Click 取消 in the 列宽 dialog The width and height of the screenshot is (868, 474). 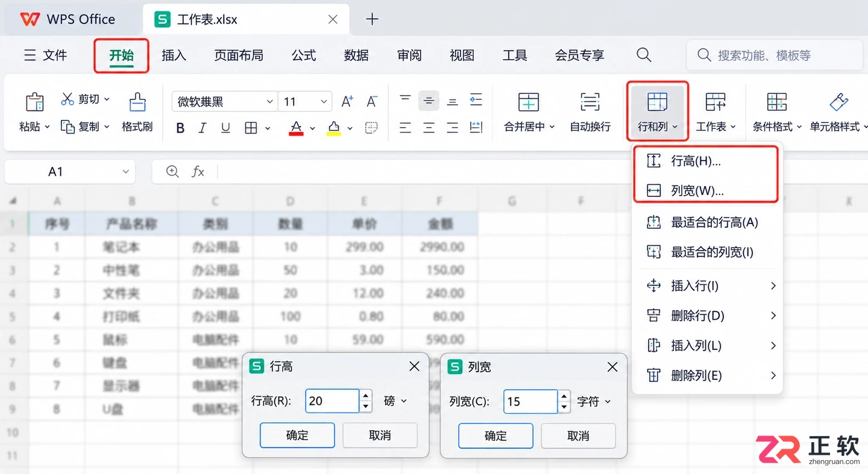[578, 435]
